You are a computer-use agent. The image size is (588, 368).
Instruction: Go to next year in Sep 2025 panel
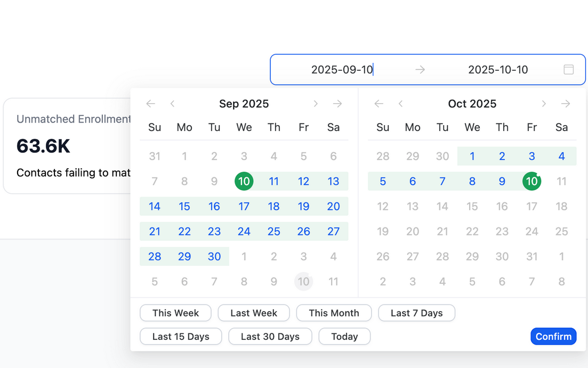click(337, 104)
